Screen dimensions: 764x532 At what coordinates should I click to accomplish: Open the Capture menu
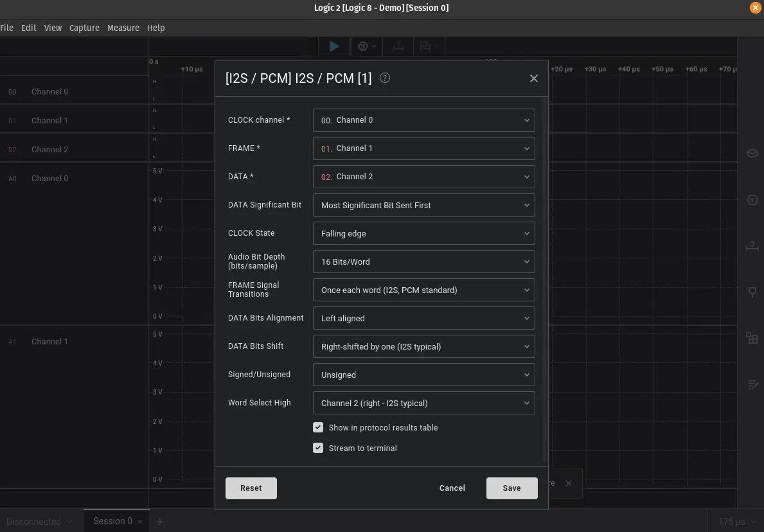click(84, 28)
